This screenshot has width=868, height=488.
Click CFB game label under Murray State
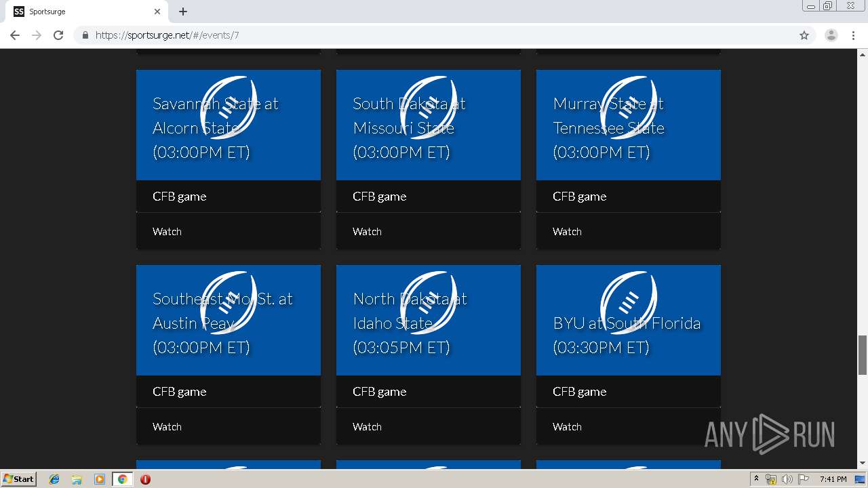[580, 197]
